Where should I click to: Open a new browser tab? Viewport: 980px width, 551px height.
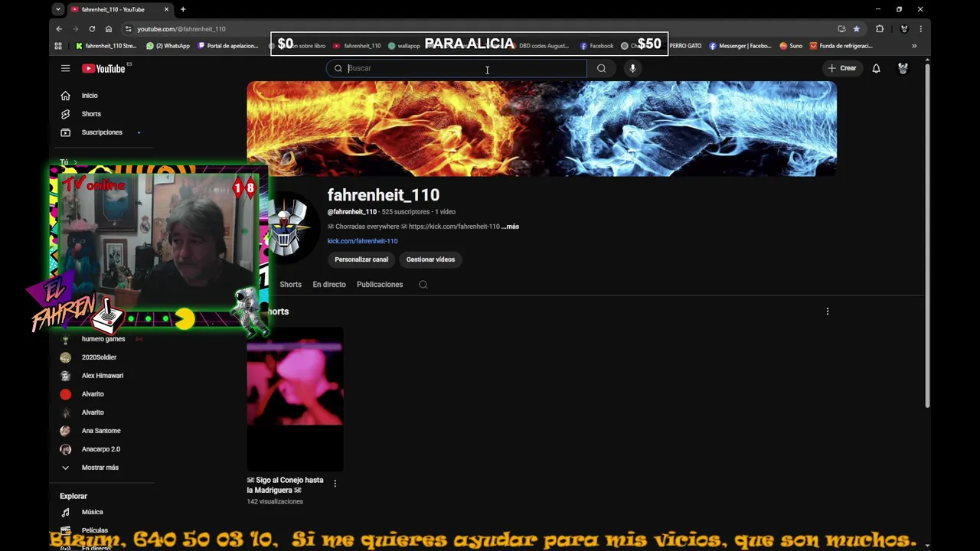[183, 9]
